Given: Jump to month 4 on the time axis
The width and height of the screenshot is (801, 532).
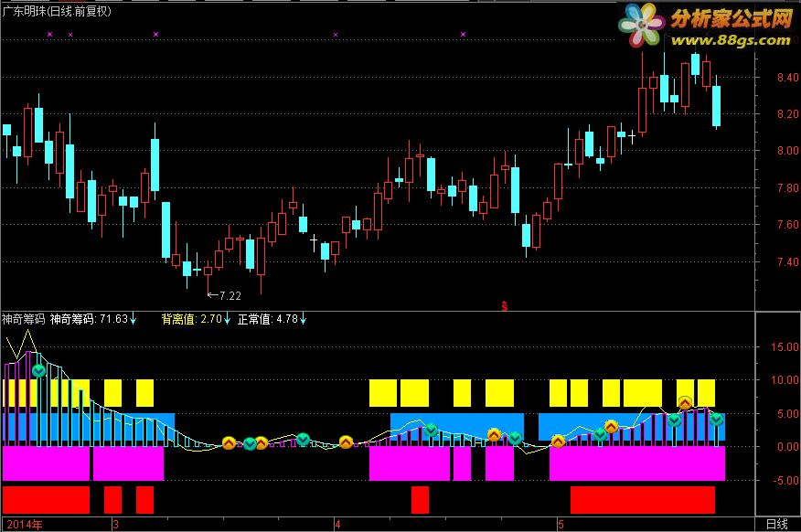Looking at the screenshot, I should coord(337,525).
